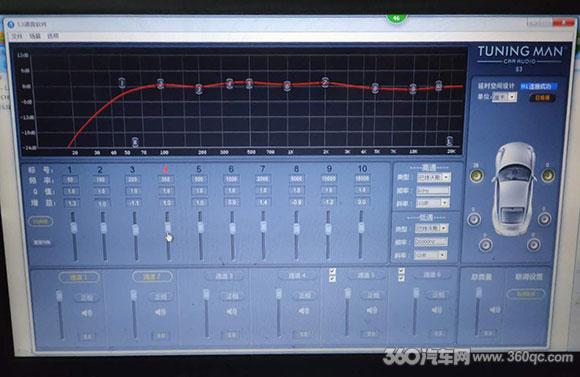
Task: Open third menu in the menu bar
Action: 53,36
